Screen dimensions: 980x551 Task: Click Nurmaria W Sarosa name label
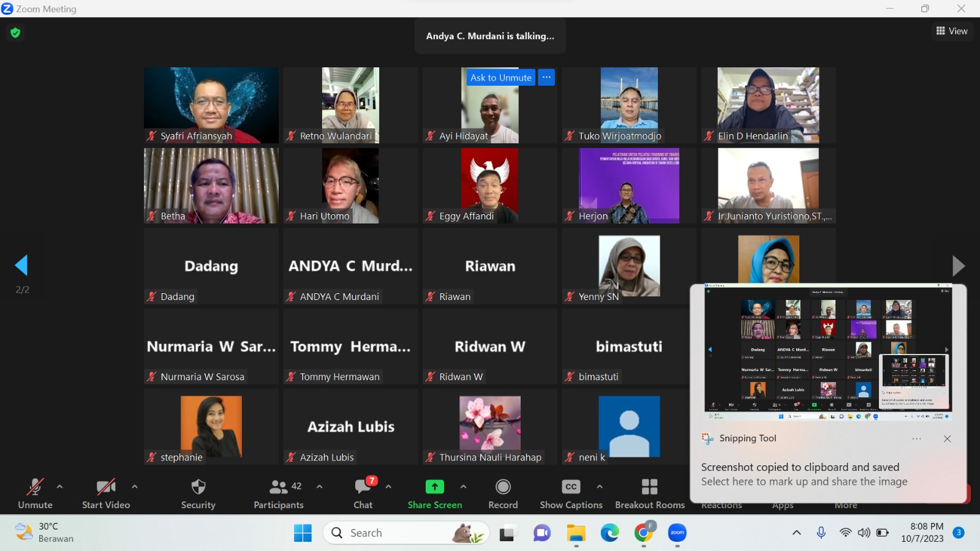tap(202, 377)
